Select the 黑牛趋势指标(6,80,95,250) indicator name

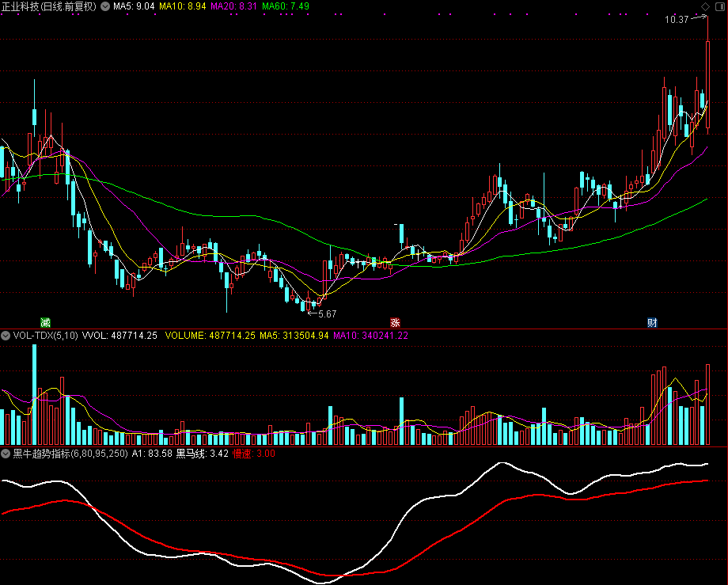(x=70, y=454)
